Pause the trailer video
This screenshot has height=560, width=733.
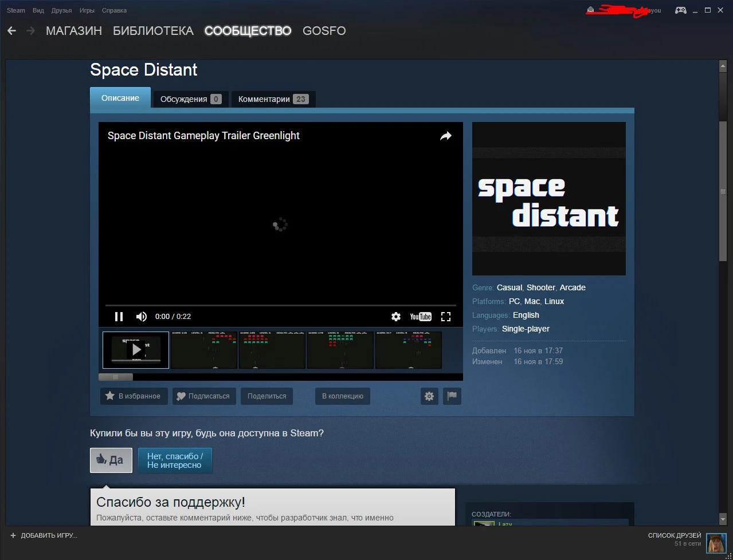[119, 317]
